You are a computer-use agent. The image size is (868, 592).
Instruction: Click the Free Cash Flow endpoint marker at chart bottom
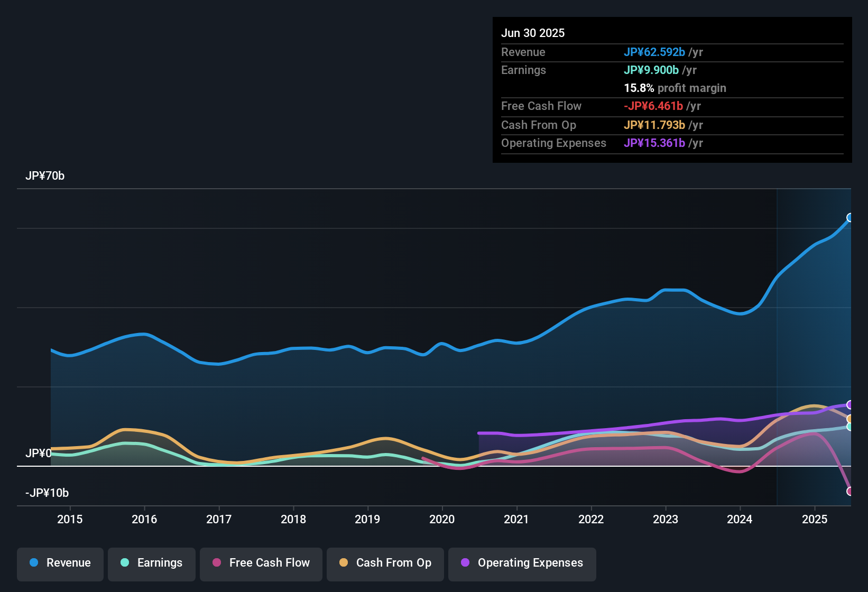pyautogui.click(x=849, y=492)
